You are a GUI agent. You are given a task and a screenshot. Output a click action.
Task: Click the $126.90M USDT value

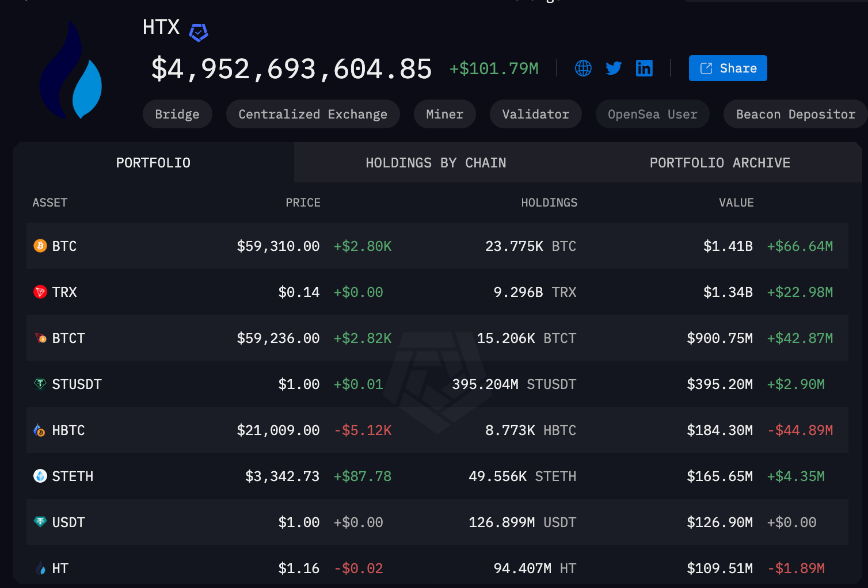coord(720,522)
